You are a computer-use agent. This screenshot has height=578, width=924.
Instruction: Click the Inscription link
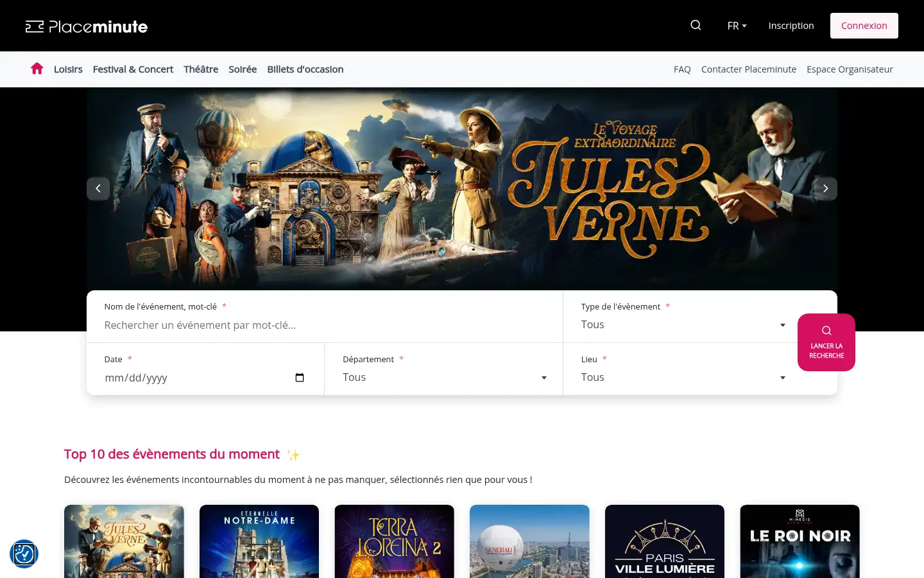(x=791, y=26)
